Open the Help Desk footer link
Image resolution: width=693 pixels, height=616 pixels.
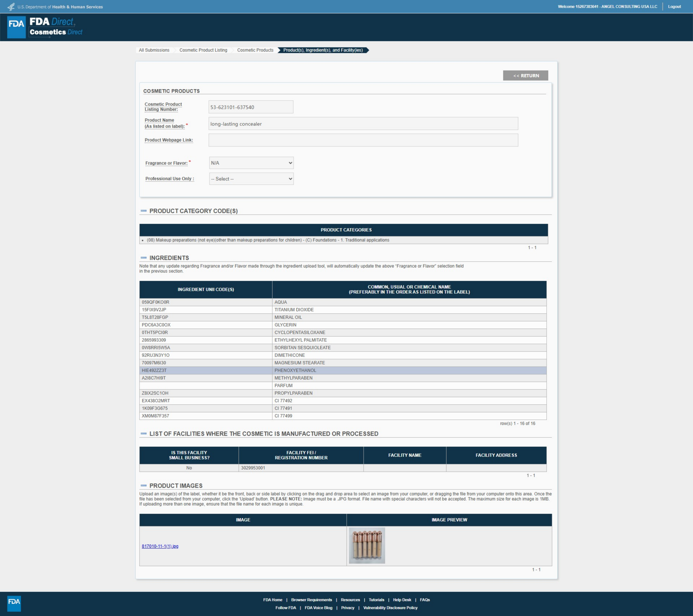tap(402, 600)
